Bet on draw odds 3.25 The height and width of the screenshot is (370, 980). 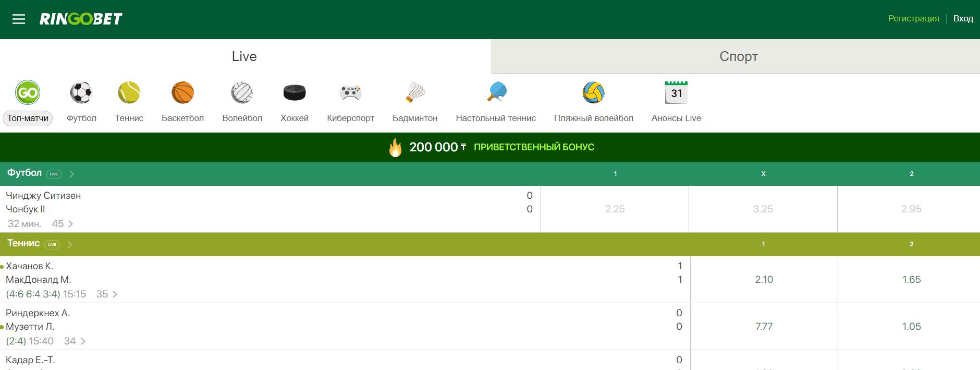click(x=763, y=209)
